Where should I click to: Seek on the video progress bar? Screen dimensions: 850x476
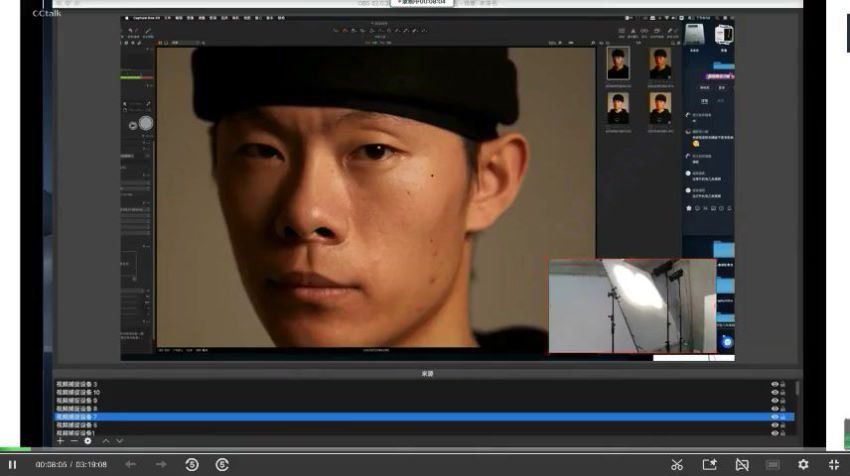click(x=425, y=449)
